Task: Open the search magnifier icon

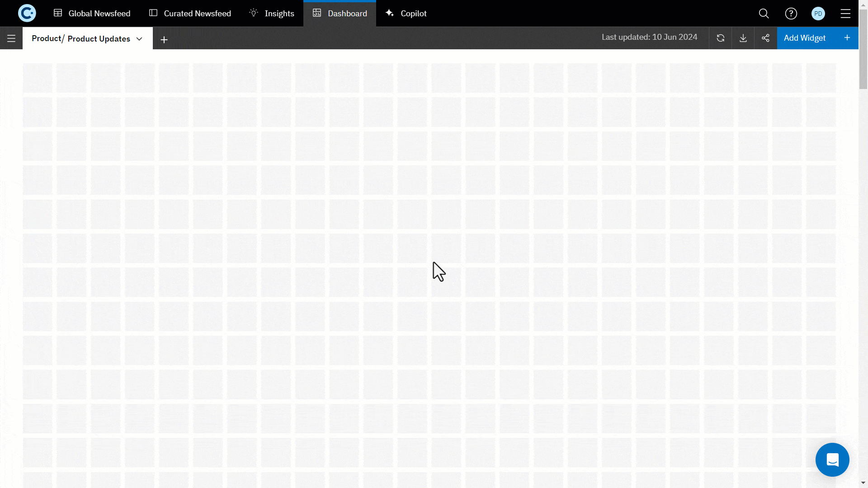Action: click(x=764, y=14)
